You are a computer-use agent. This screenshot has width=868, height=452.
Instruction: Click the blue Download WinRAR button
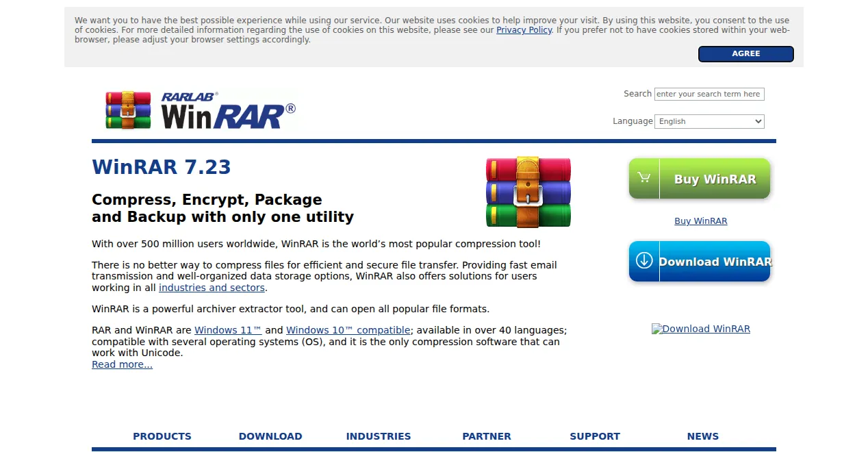pos(700,262)
